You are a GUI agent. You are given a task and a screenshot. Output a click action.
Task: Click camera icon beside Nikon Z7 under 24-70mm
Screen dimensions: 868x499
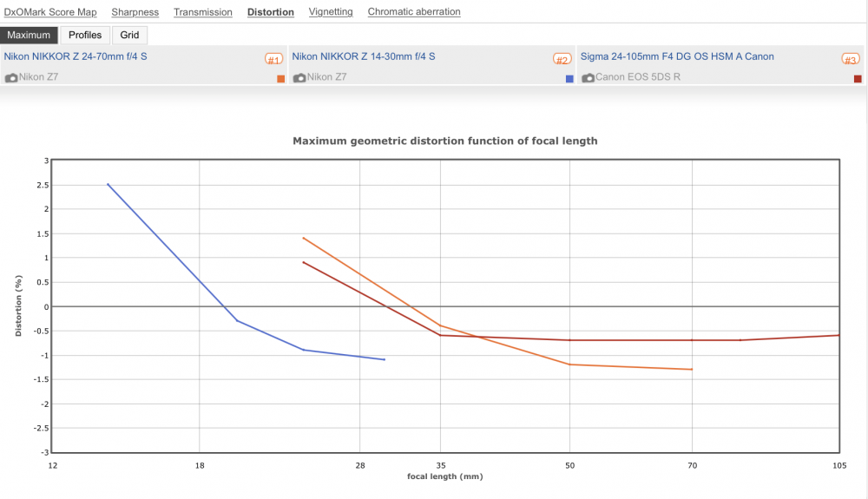[11, 77]
